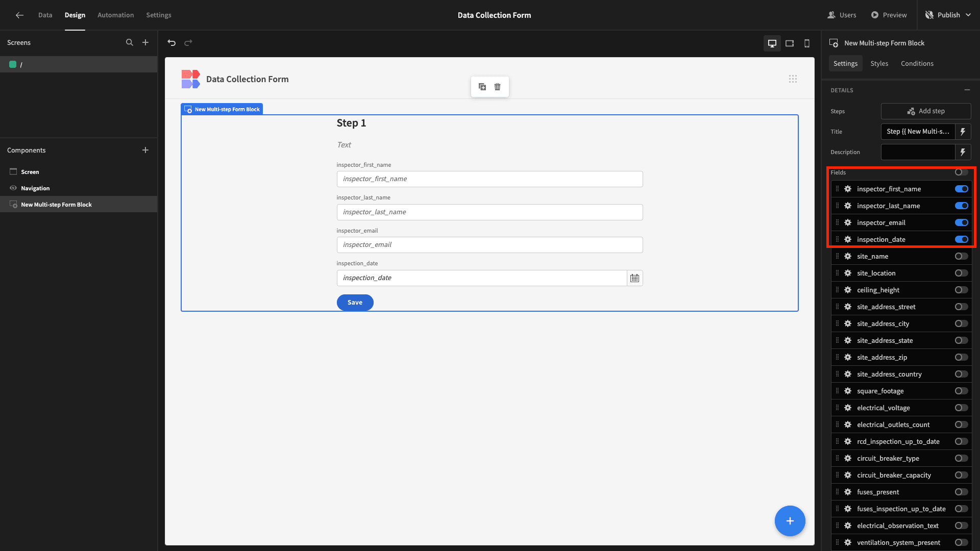Enable the site_location field toggle
The image size is (980, 551).
click(x=961, y=273)
